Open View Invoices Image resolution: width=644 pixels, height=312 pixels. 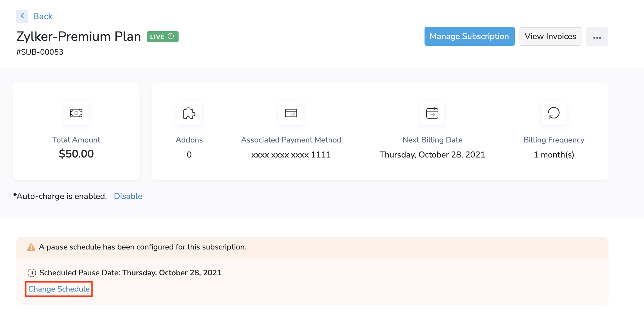[550, 36]
